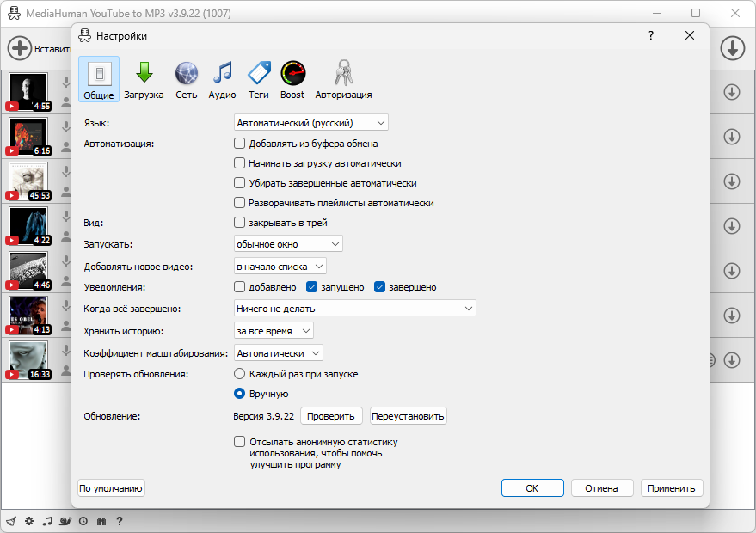Click the Версия 3.9.22 text
The width and height of the screenshot is (756, 533).
[264, 416]
